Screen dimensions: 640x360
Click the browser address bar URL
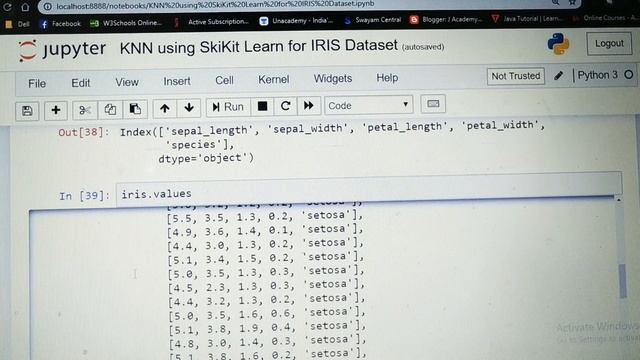click(x=215, y=4)
